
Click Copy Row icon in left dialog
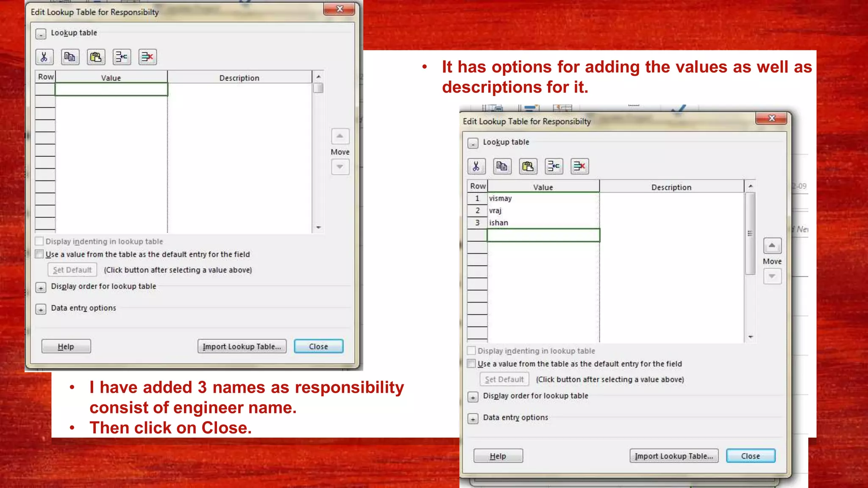[x=70, y=57]
